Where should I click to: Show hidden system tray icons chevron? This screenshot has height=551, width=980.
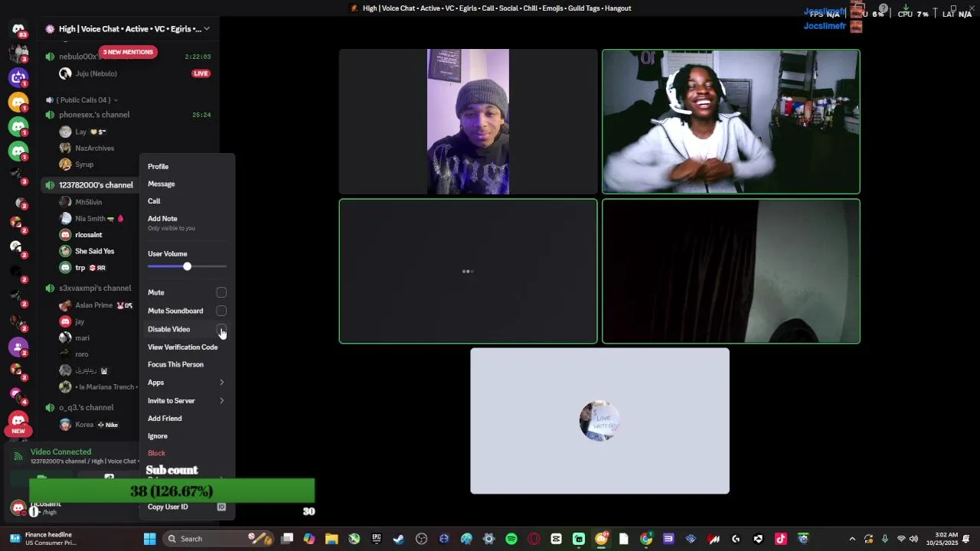852,539
